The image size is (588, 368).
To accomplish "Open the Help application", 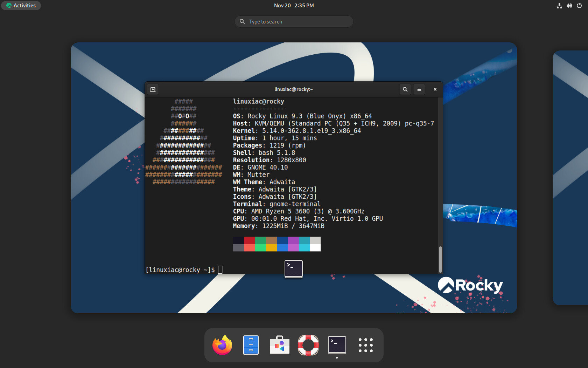I will coord(308,345).
